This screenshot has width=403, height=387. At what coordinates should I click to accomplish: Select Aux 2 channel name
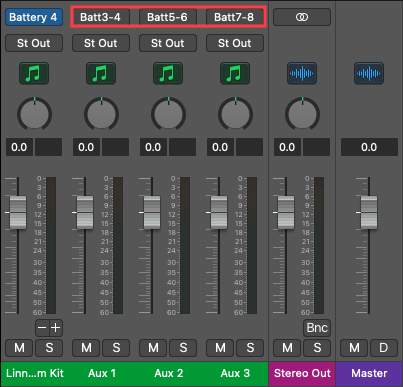(x=169, y=373)
